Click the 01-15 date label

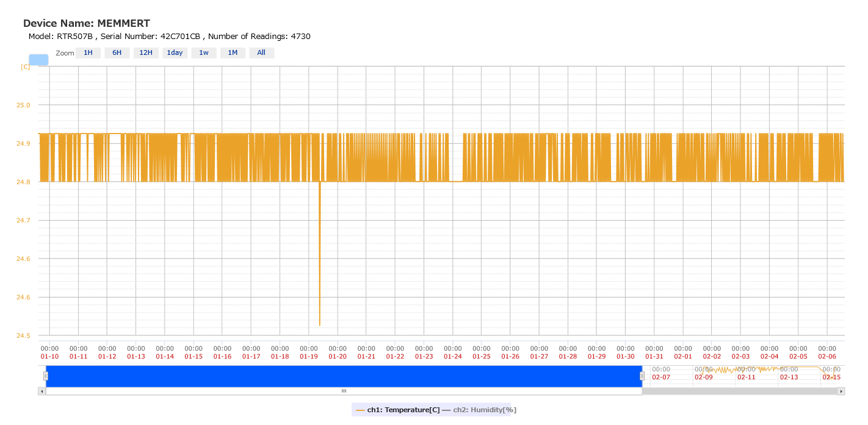pos(193,356)
